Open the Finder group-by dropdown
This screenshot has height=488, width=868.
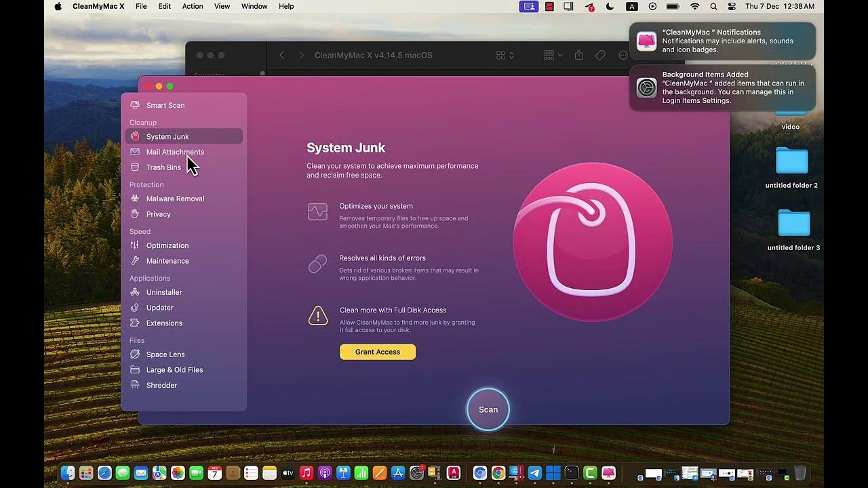553,55
